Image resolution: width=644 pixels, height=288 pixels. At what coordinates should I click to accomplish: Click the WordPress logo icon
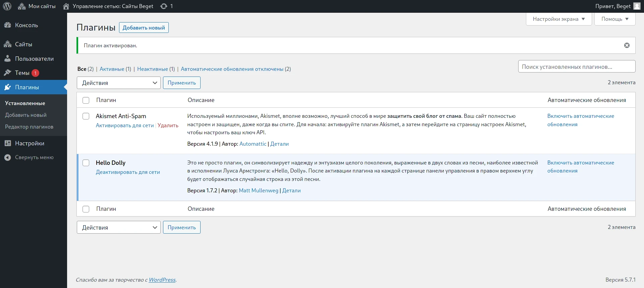coord(7,6)
